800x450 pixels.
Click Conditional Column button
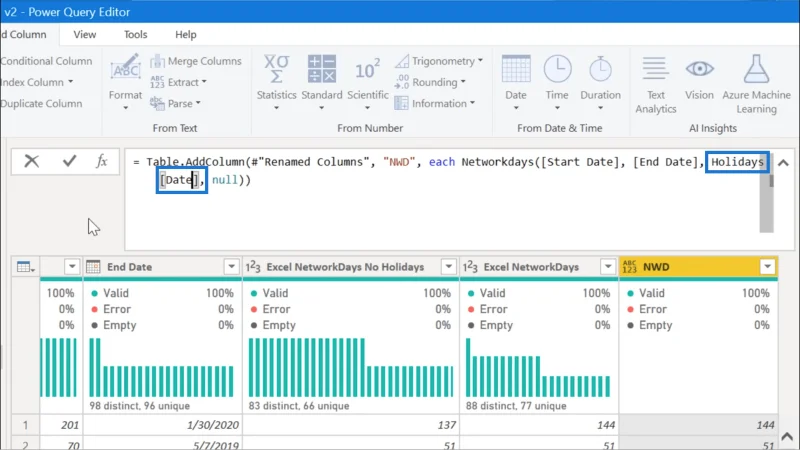click(46, 61)
